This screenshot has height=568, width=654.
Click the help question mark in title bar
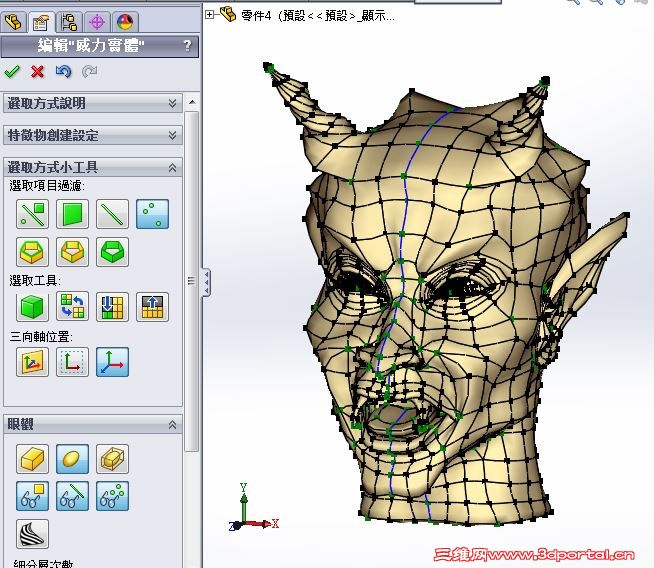[x=187, y=45]
